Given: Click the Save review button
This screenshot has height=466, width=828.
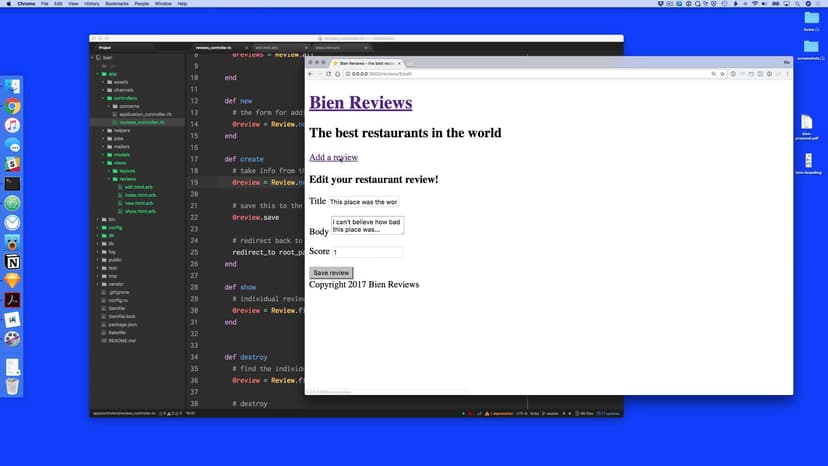Looking at the screenshot, I should 331,273.
